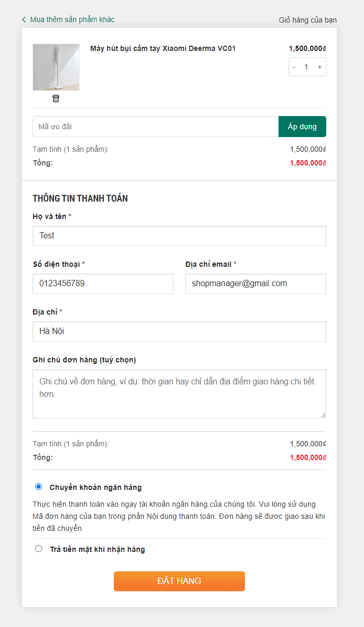Click the back chevron next to Mua thêm
This screenshot has width=364, height=627.
[24, 19]
